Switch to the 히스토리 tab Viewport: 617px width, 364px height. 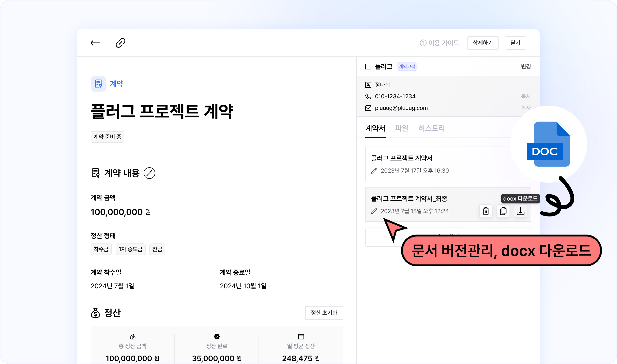431,128
